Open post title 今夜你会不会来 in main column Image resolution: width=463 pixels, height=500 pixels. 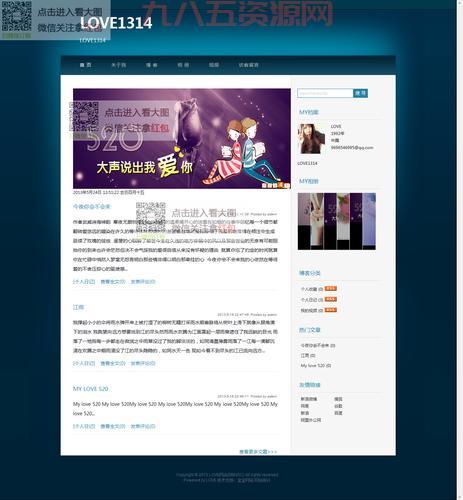pyautogui.click(x=92, y=207)
